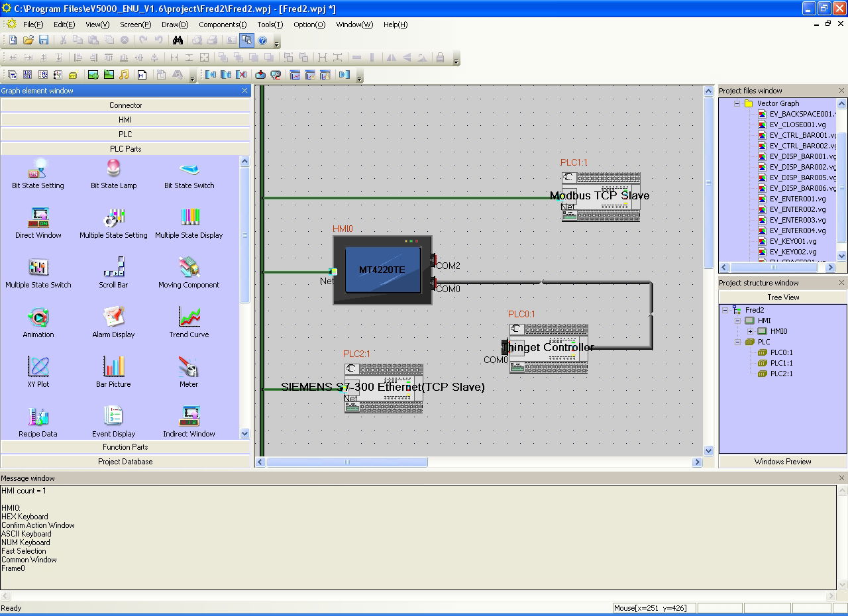Pick the Trend Curve component

pos(189,323)
